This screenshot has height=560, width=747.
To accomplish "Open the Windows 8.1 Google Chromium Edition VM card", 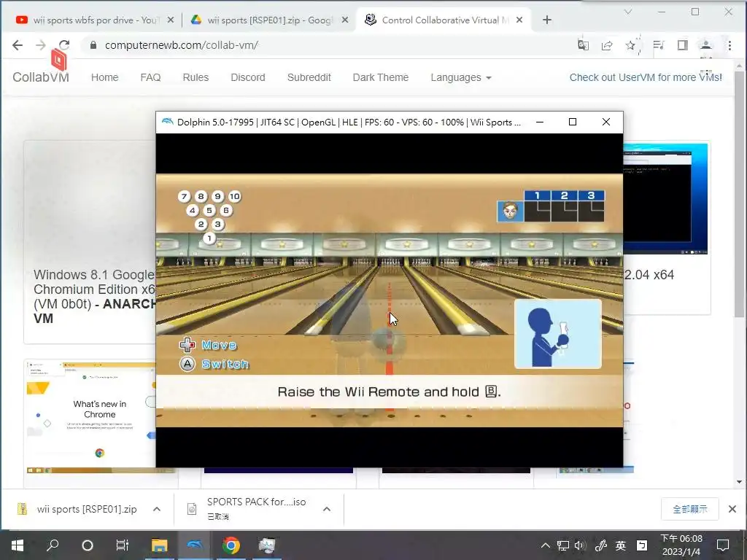I will [90, 242].
